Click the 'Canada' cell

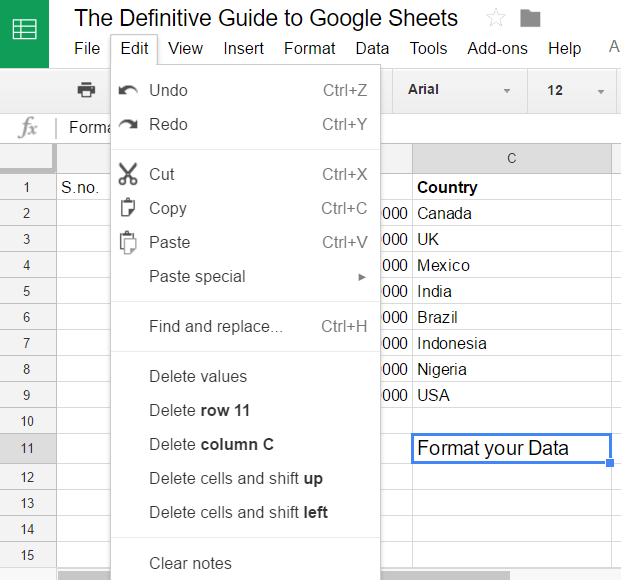pyautogui.click(x=512, y=213)
